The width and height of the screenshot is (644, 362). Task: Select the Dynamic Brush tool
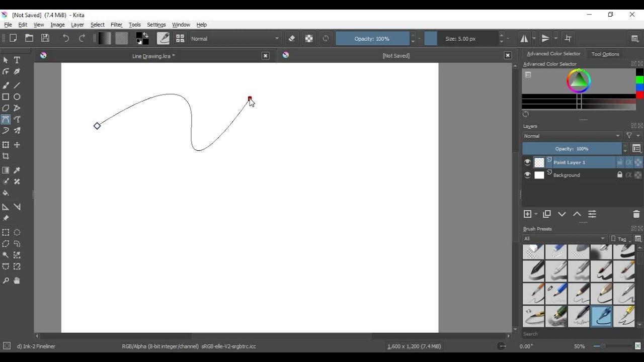pyautogui.click(x=6, y=131)
